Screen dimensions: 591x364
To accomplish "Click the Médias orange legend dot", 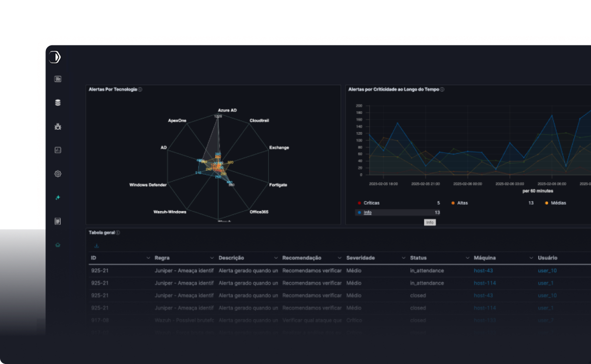I will (x=547, y=203).
